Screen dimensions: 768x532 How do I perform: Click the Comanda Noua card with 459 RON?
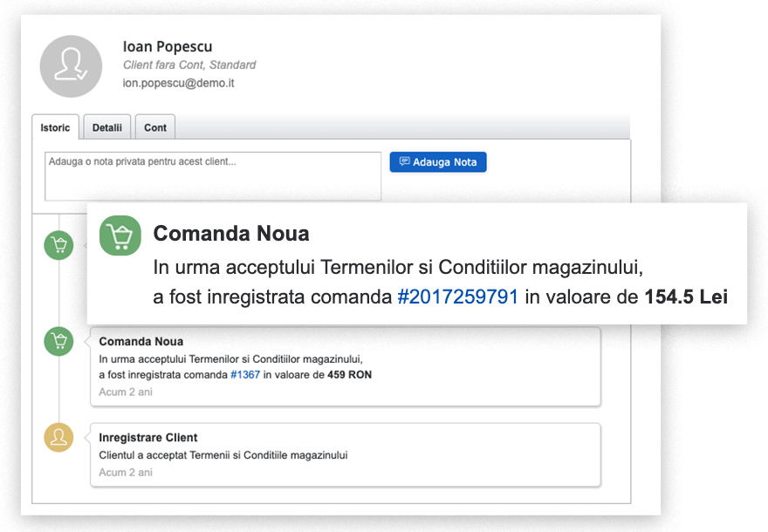(x=346, y=366)
